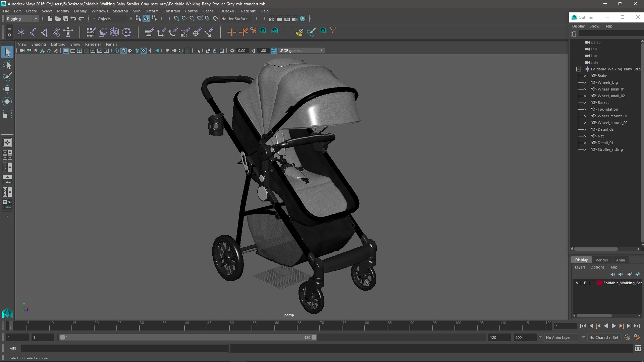Click the Undo arrow icon

(x=73, y=18)
